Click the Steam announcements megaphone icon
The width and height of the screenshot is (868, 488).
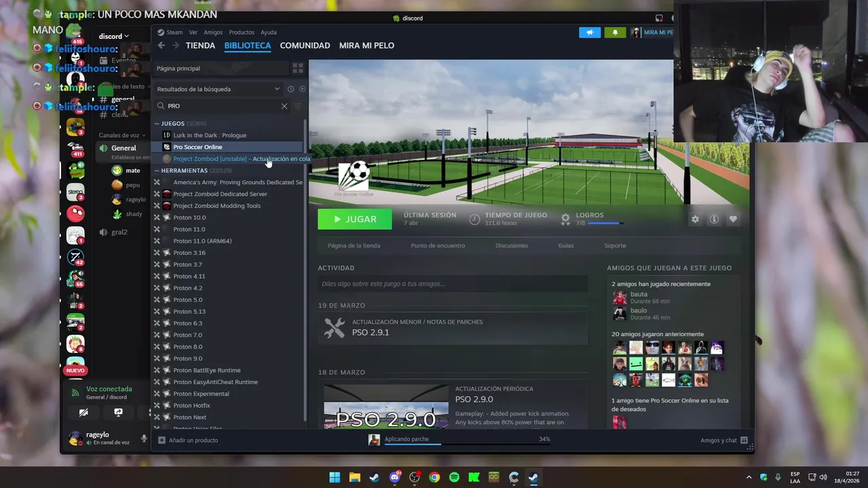coord(590,32)
